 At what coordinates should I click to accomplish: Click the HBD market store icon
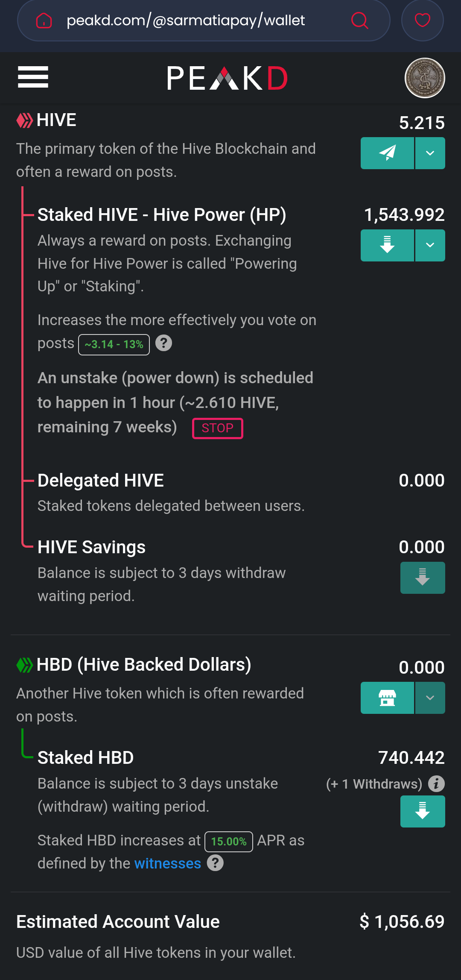[x=387, y=698]
